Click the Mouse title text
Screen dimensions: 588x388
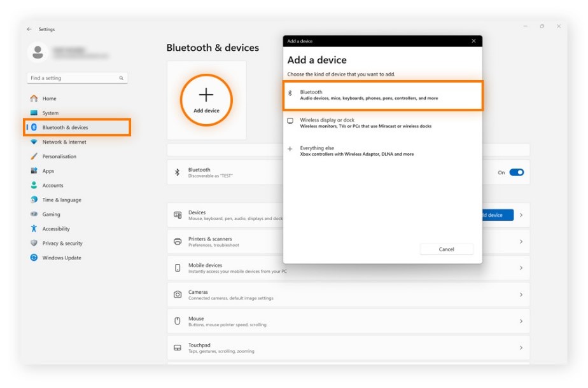(x=196, y=319)
